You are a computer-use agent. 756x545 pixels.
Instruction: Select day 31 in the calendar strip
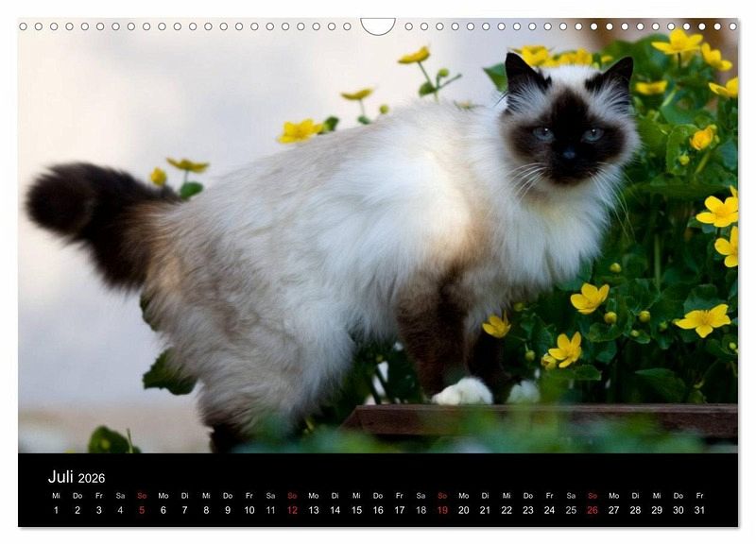coord(699,510)
